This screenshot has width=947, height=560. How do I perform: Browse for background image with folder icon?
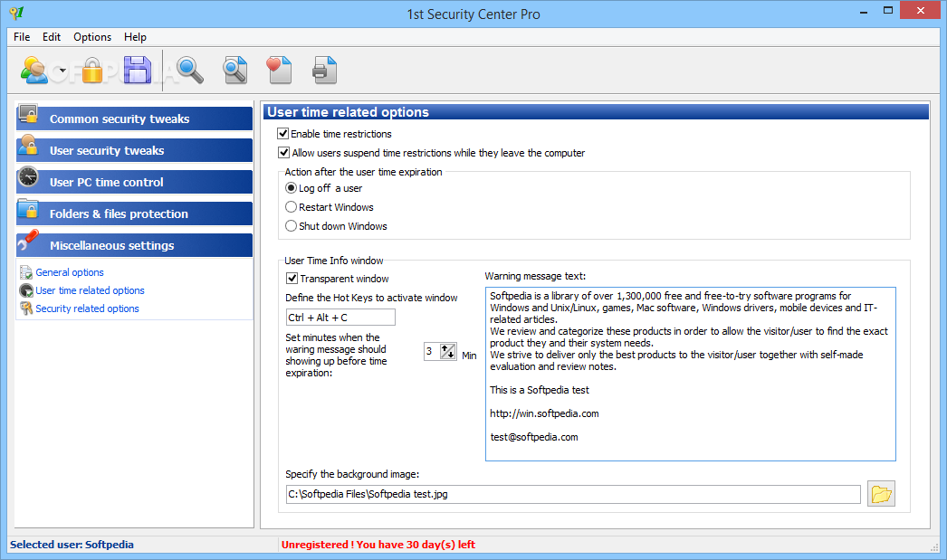tap(881, 494)
